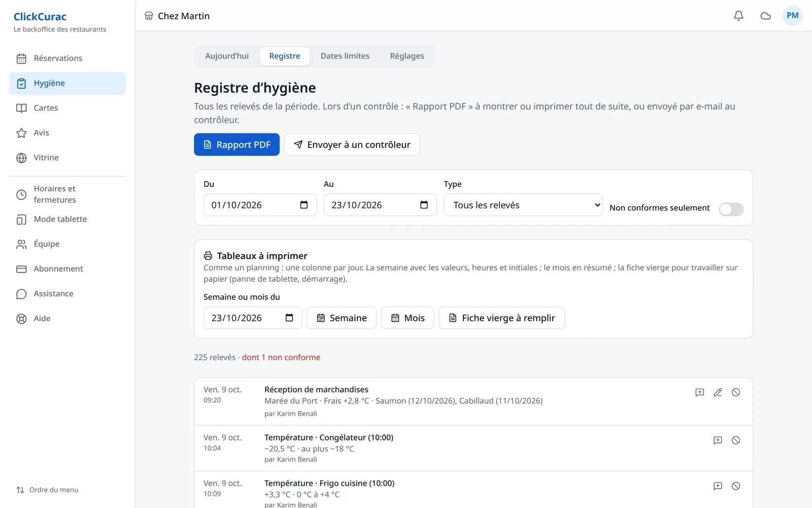Click the Du date field 01/10/2026
Image resolution: width=812 pixels, height=508 pixels.
coord(260,205)
